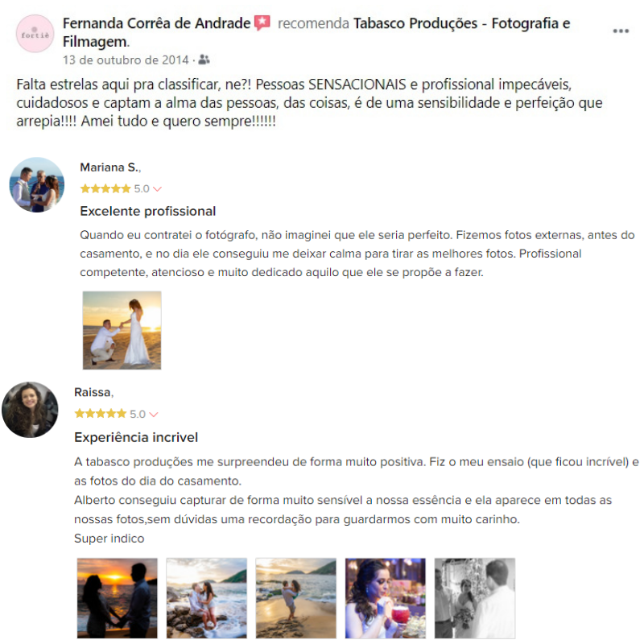
Task: Open the bride with red drink photo
Action: [386, 598]
